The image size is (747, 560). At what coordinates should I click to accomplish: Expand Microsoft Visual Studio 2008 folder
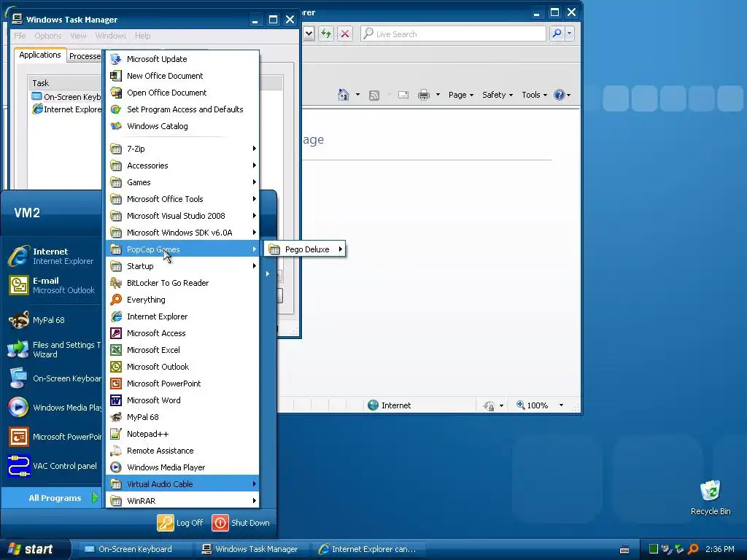(x=182, y=216)
